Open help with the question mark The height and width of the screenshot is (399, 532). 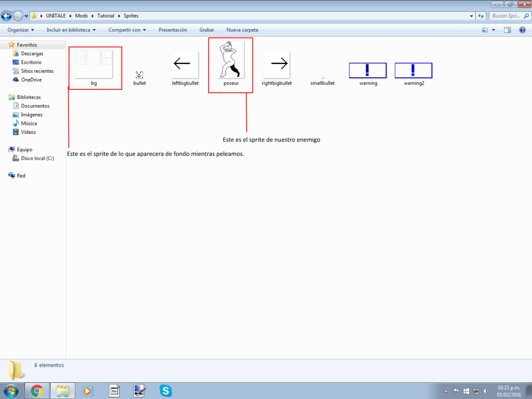(523, 30)
